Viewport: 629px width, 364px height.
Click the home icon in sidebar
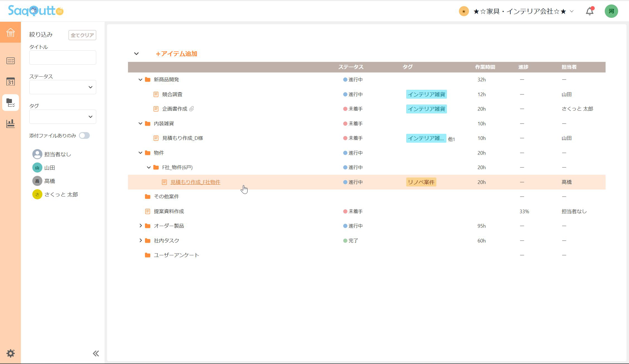tap(10, 32)
